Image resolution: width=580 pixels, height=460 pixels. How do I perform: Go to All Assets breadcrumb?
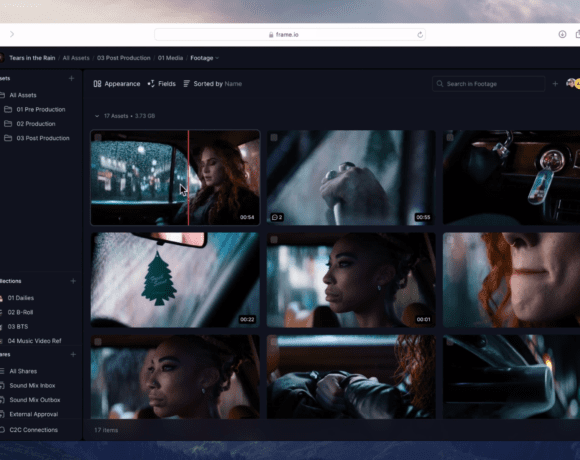[x=76, y=58]
